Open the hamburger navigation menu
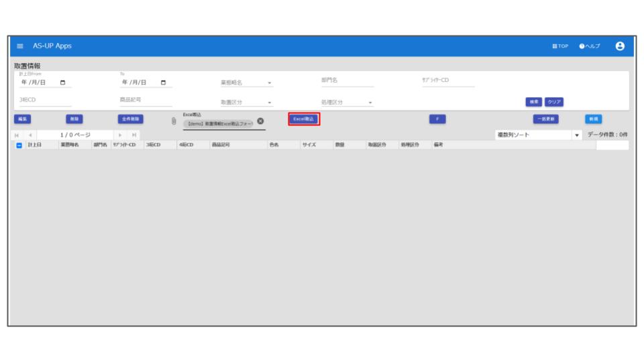 (20, 46)
